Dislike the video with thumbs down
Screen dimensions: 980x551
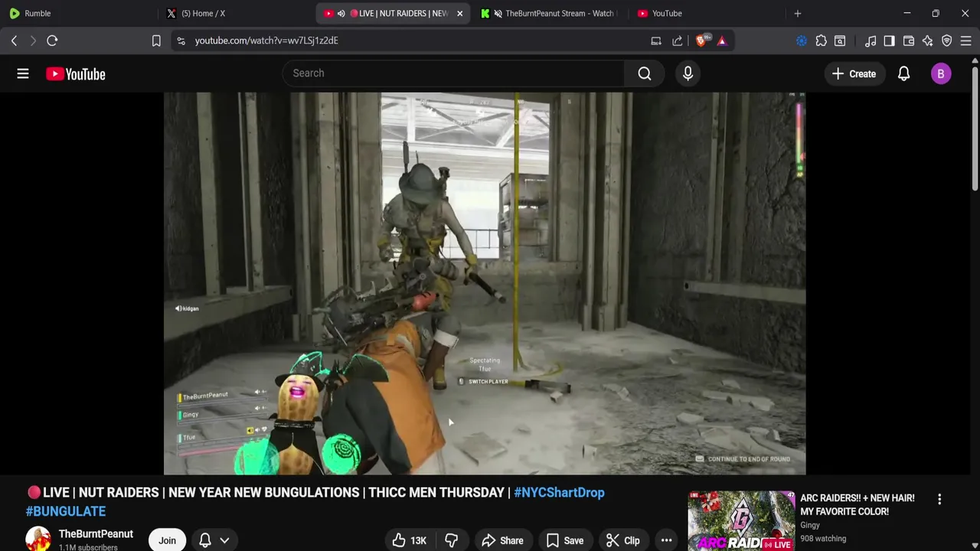coord(451,540)
